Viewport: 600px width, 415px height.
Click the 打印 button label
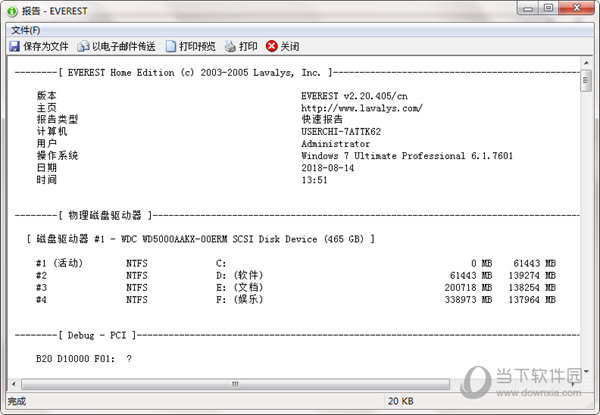248,46
